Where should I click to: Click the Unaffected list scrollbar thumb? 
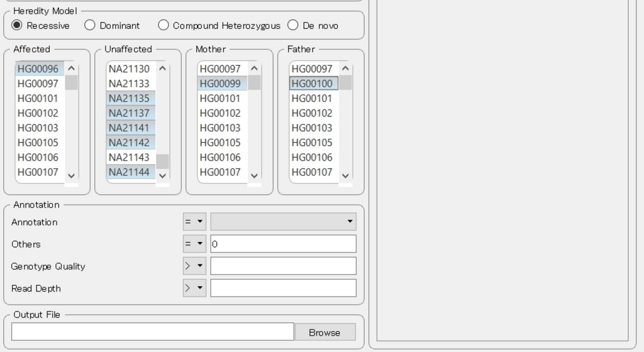click(163, 161)
